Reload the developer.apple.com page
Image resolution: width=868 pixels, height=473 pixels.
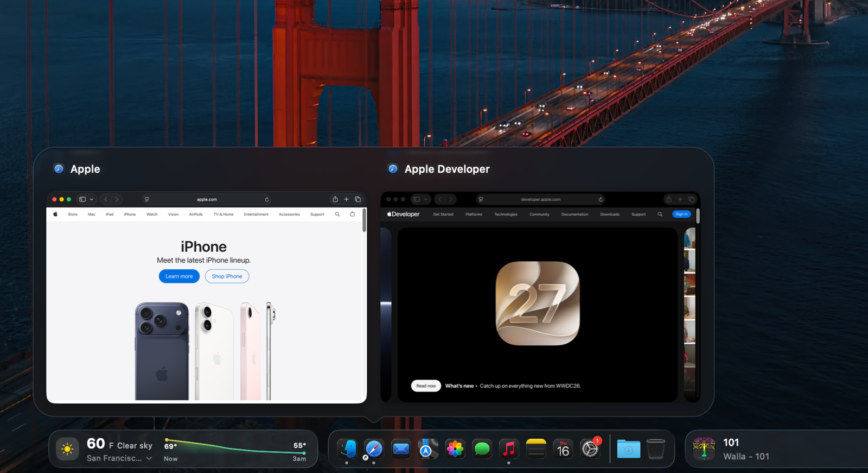click(x=601, y=199)
